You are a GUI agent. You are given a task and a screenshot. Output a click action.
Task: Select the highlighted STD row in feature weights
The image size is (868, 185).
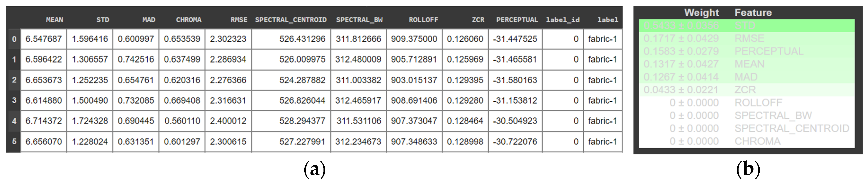[746, 26]
